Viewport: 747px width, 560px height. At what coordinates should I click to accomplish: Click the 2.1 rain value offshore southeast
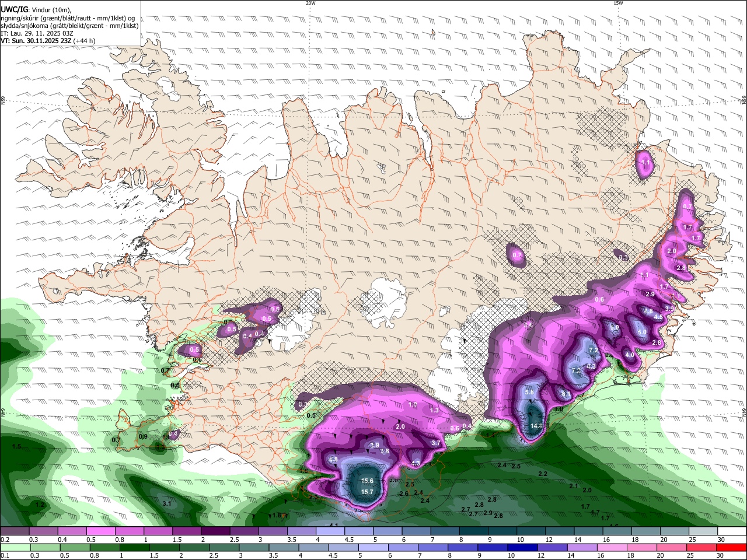tap(574, 487)
